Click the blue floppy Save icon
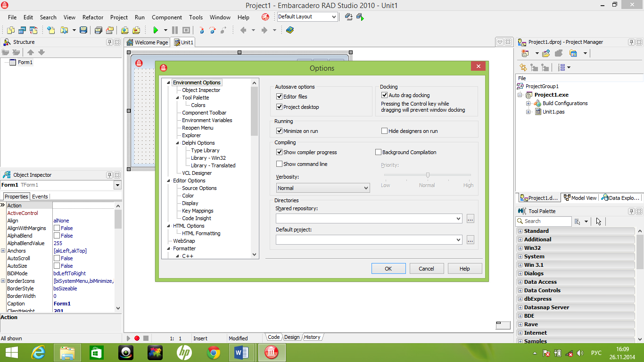 click(x=83, y=30)
